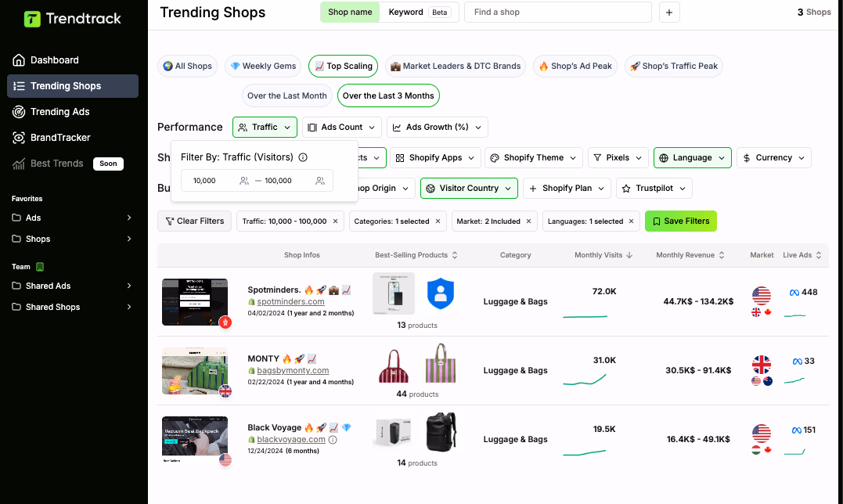Open the BrandTracker icon
Image resolution: width=843 pixels, height=504 pixels.
tap(19, 138)
